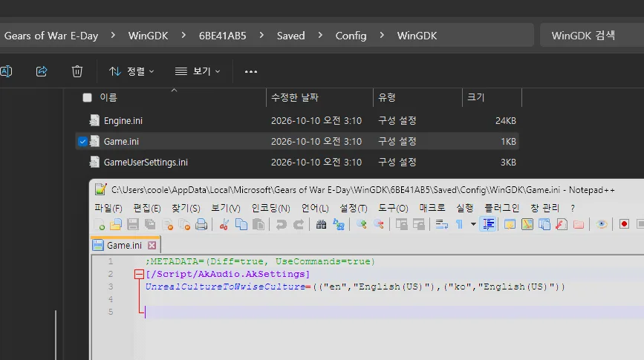
Task: Start macro recording with red dot
Action: click(x=624, y=224)
